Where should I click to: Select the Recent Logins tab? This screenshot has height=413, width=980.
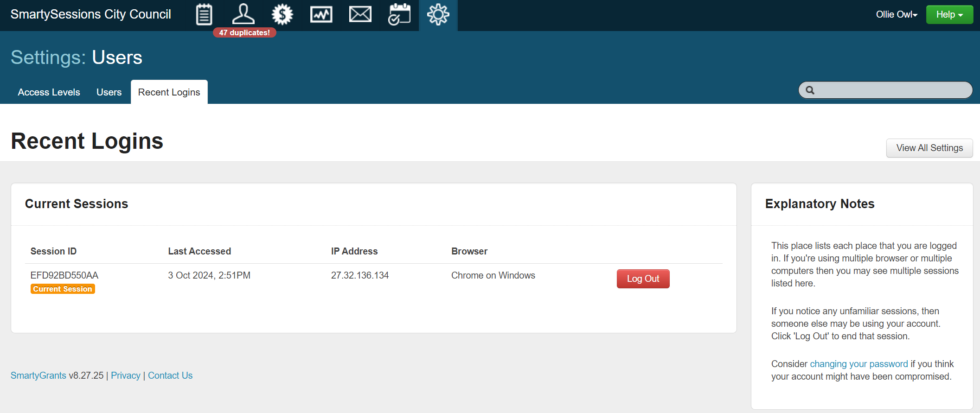(169, 92)
